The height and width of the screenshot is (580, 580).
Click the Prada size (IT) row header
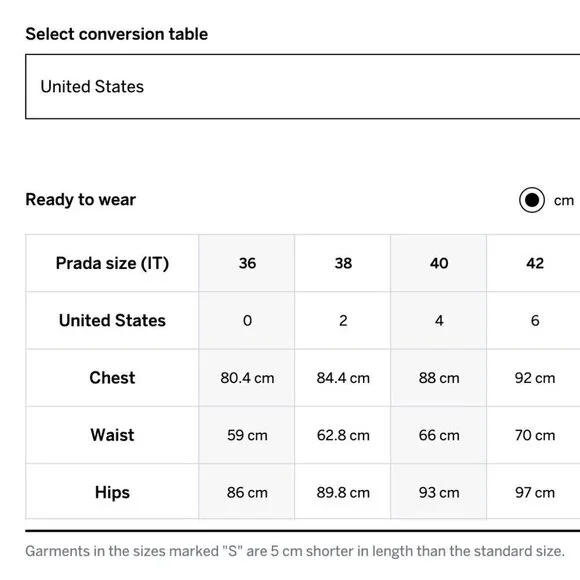[x=112, y=263]
